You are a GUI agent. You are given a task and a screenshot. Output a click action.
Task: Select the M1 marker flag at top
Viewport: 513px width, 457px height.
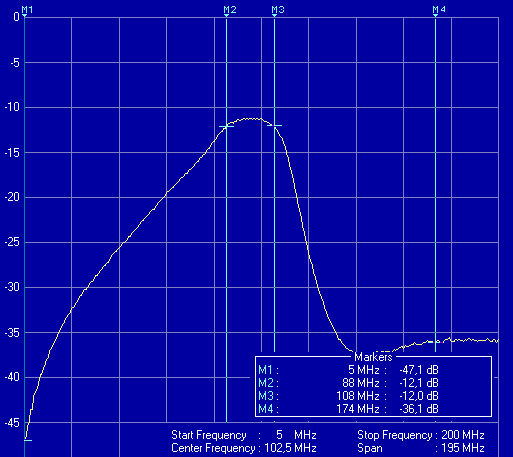pos(27,10)
